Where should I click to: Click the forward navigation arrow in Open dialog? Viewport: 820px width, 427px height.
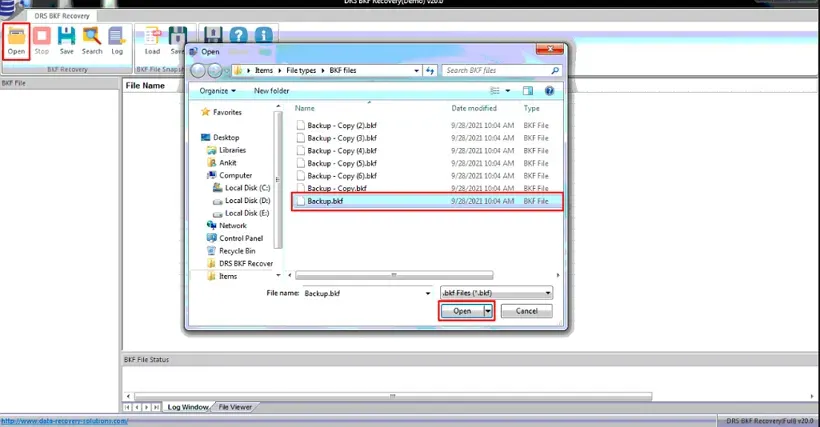tap(214, 70)
